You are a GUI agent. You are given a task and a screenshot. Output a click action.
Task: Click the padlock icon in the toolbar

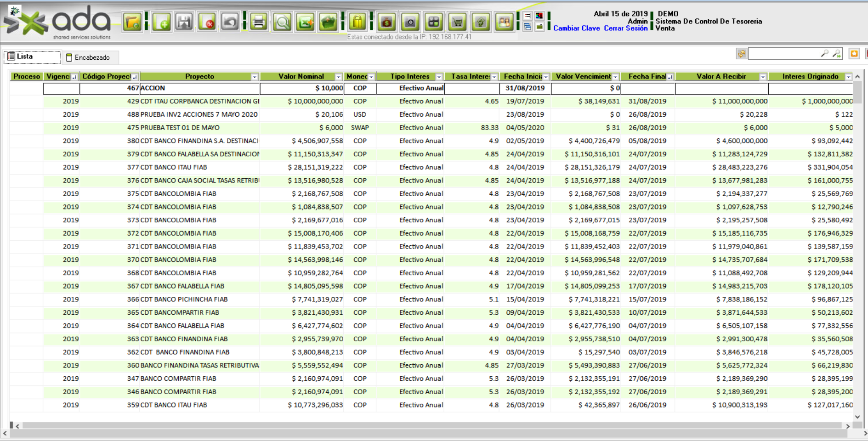click(357, 22)
